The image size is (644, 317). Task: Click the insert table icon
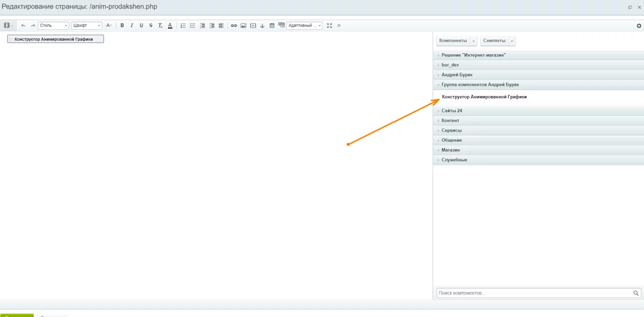click(272, 26)
